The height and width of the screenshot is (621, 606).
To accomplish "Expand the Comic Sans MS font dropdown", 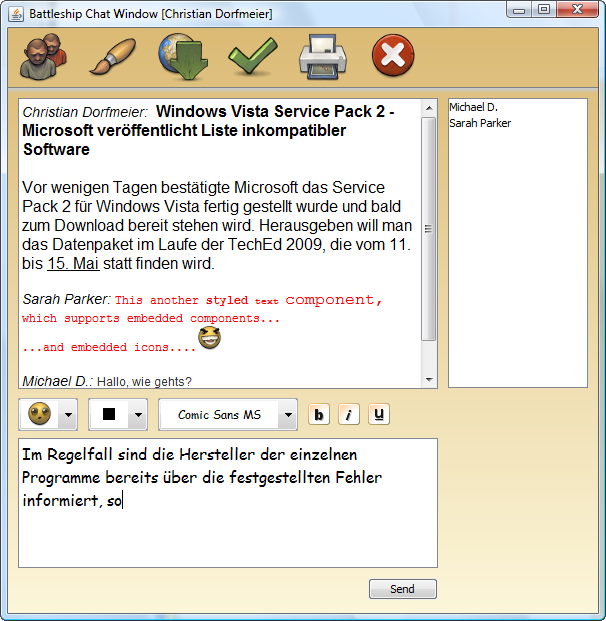I will [288, 415].
